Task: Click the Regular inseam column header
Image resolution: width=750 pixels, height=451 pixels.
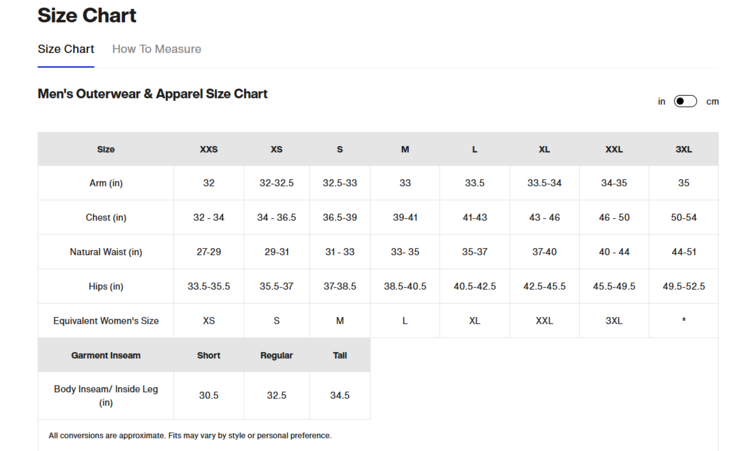Action: click(x=276, y=355)
